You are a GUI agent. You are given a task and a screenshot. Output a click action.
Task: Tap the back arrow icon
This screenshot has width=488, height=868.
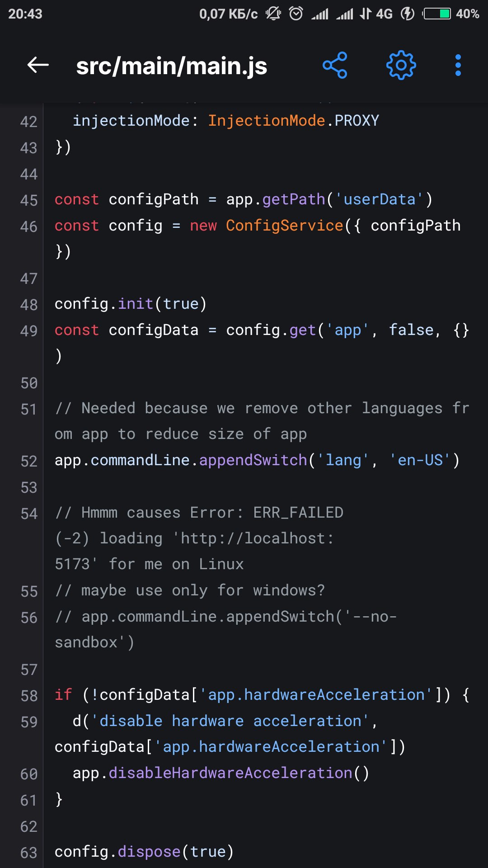tap(38, 66)
